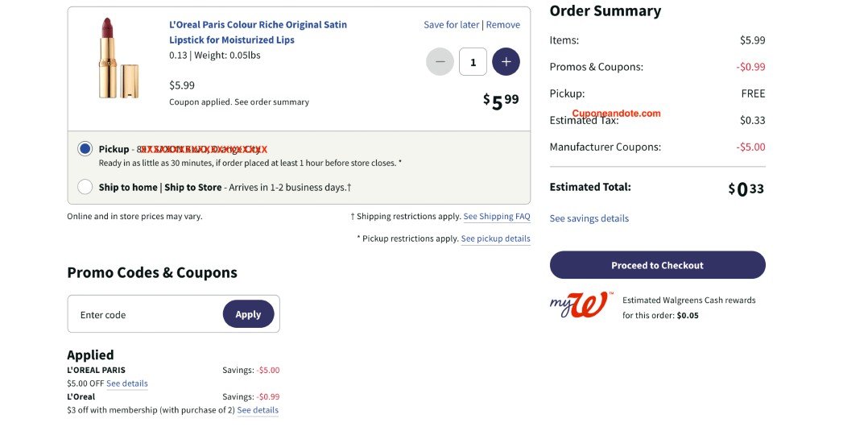Open See Shipping FAQ link
This screenshot has height=427, width=868.
[496, 217]
